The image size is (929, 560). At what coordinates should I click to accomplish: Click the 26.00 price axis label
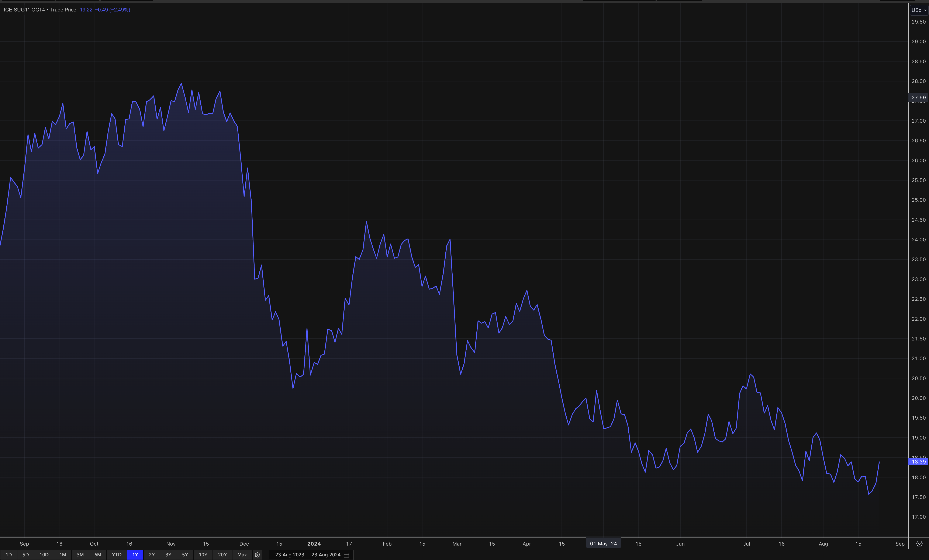tap(918, 160)
